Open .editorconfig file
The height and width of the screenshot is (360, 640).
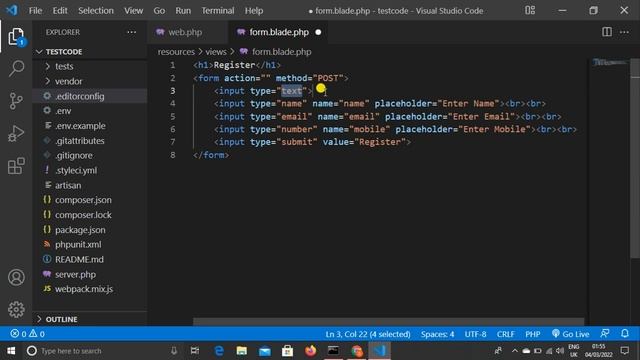(90, 96)
